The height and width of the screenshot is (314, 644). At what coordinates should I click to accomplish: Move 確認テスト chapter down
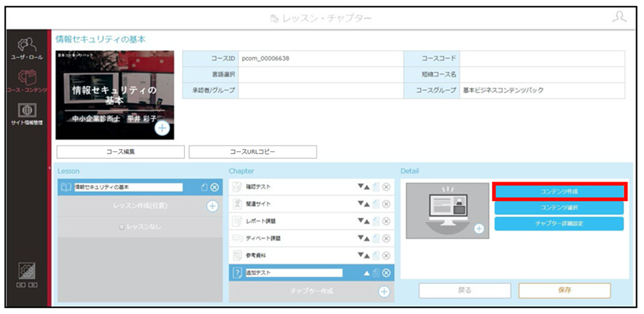coord(360,186)
